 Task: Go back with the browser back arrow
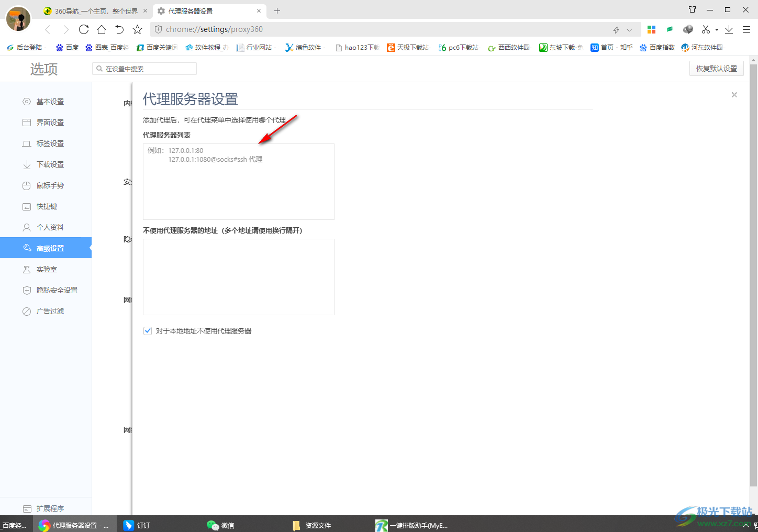point(48,29)
